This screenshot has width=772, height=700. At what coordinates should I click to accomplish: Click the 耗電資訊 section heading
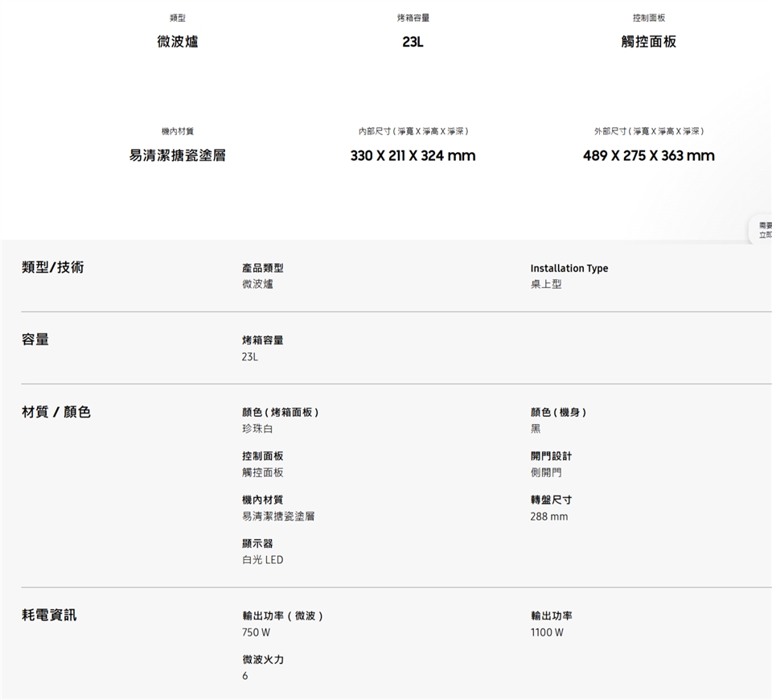pos(49,616)
